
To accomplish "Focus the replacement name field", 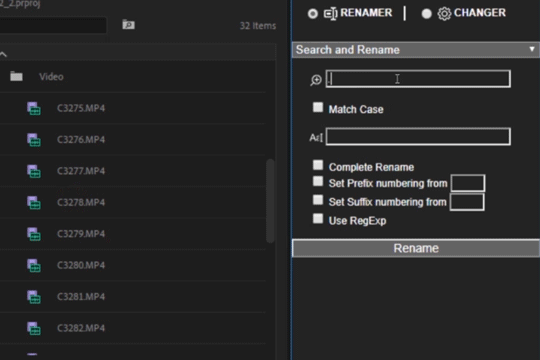I will [418, 136].
